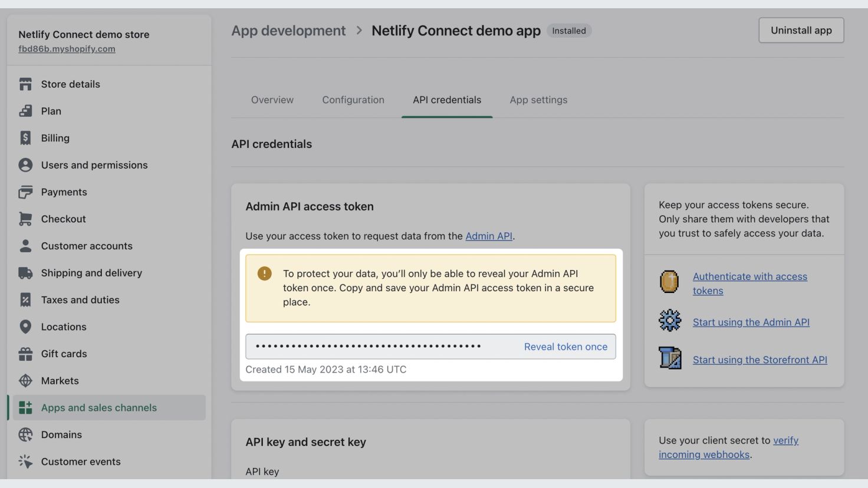Click the API credentials section heading

tap(272, 144)
